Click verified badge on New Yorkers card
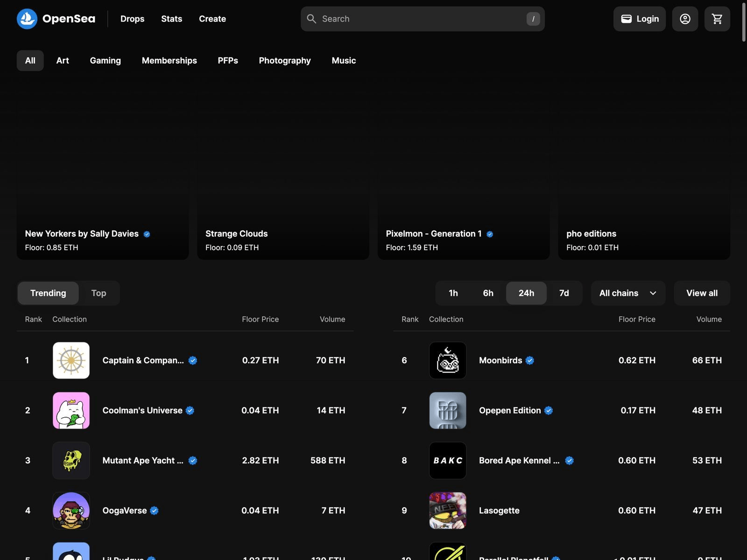 tap(147, 234)
